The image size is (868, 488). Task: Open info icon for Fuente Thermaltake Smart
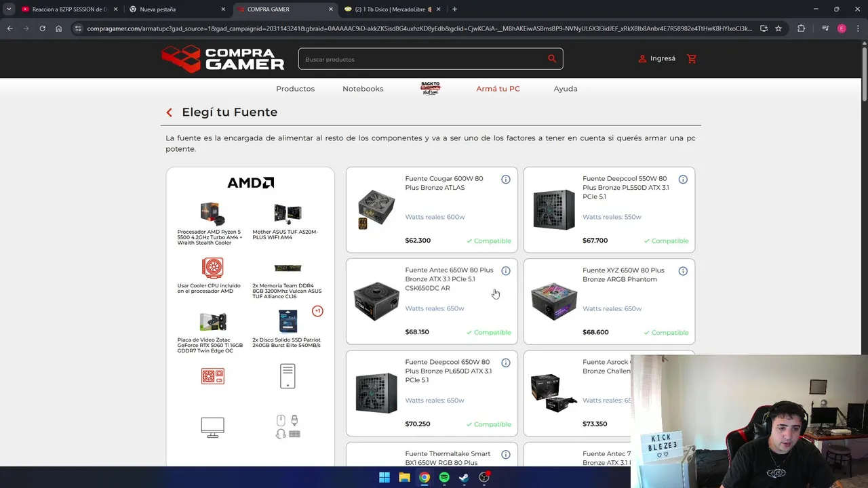click(x=506, y=455)
